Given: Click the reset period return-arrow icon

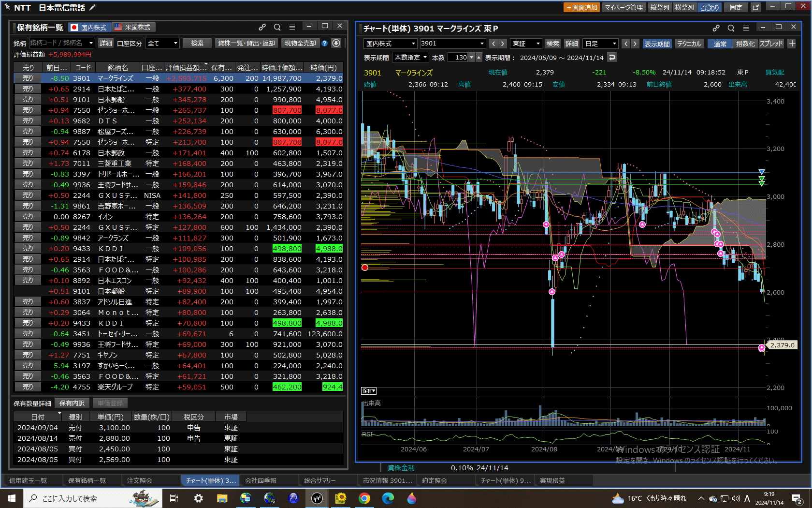Looking at the screenshot, I should (612, 57).
